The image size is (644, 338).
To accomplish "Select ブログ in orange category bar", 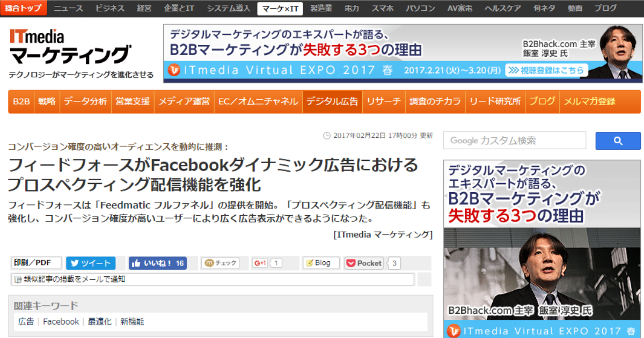I will pyautogui.click(x=543, y=101).
